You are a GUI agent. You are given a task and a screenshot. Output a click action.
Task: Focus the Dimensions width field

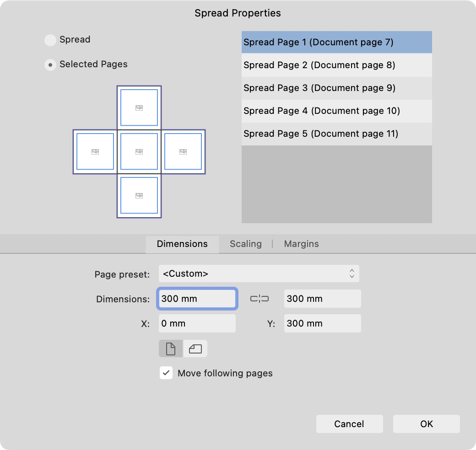click(197, 299)
